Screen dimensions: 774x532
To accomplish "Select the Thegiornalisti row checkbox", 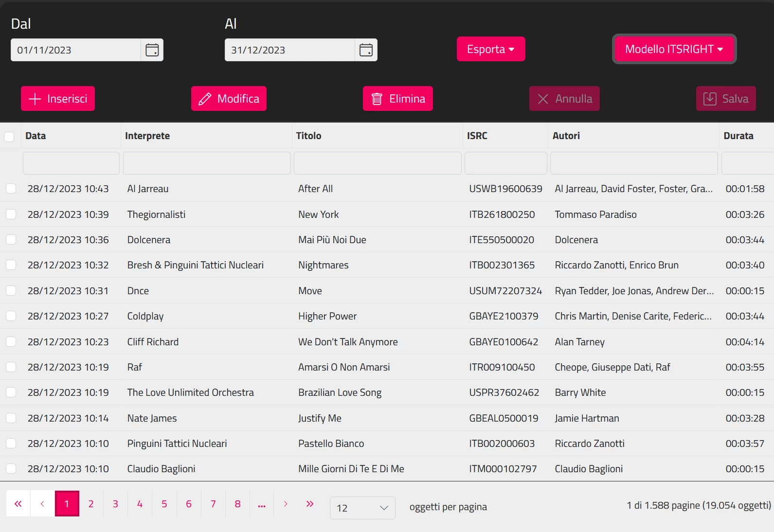I will (11, 214).
